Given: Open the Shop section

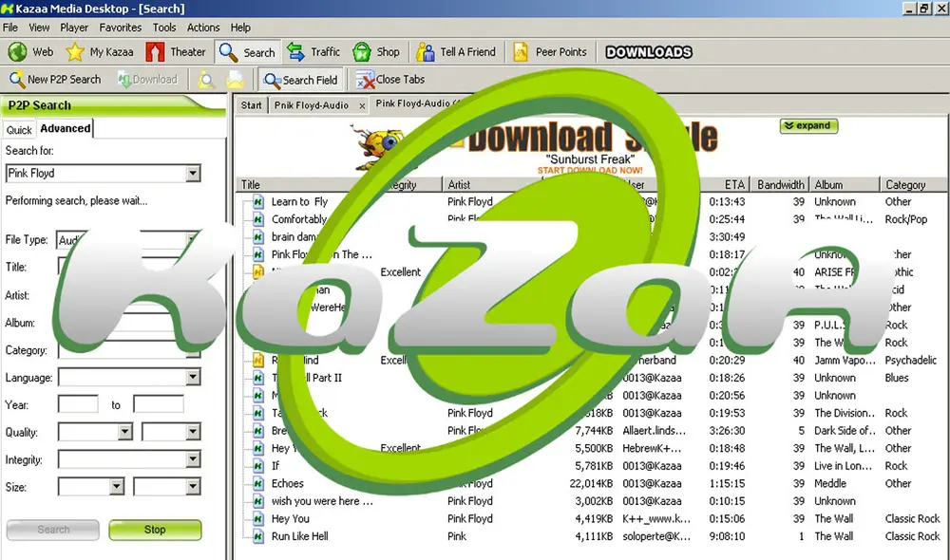Looking at the screenshot, I should coord(376,52).
